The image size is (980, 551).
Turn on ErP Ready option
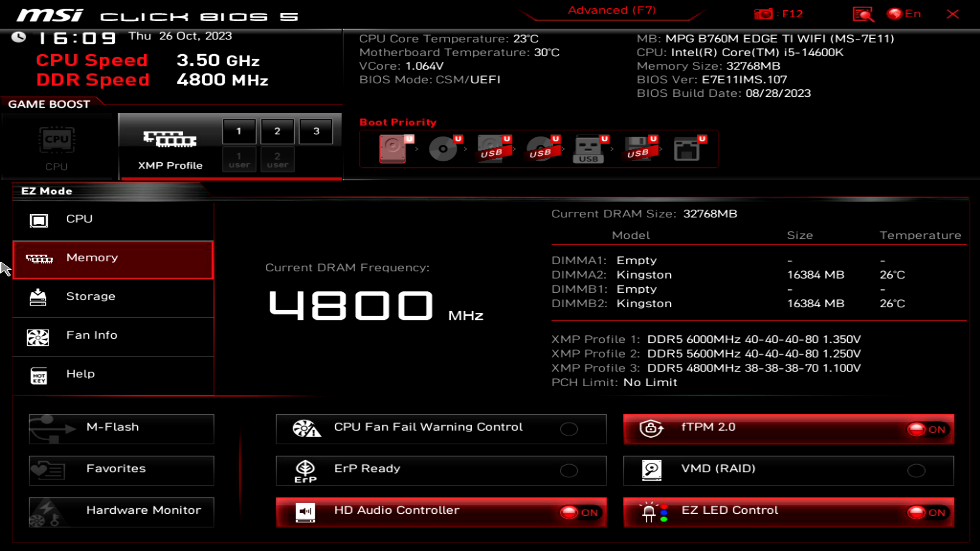point(569,470)
